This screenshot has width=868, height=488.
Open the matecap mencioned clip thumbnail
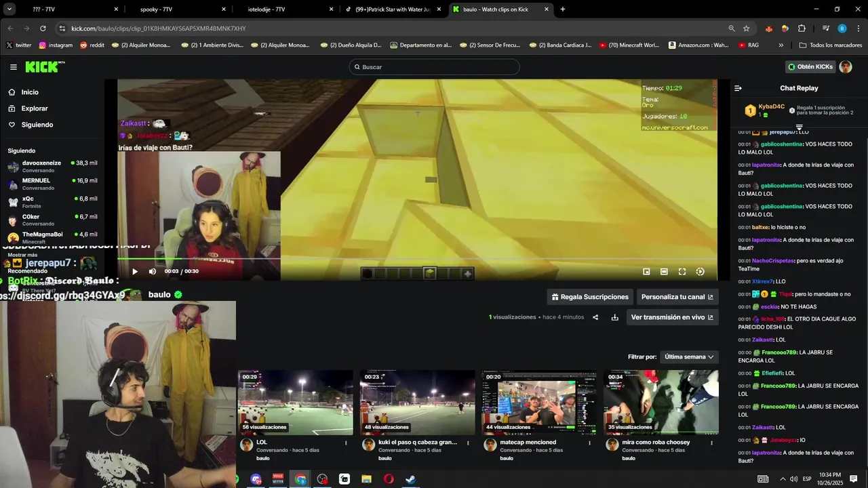(x=539, y=403)
